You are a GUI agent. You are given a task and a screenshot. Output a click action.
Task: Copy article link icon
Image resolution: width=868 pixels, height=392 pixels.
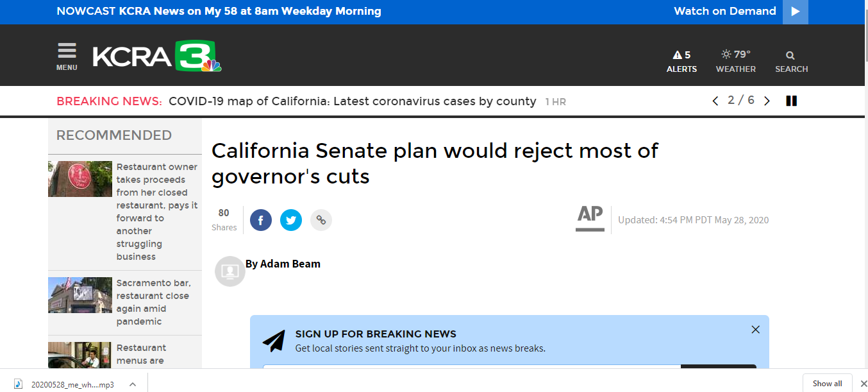coord(321,220)
